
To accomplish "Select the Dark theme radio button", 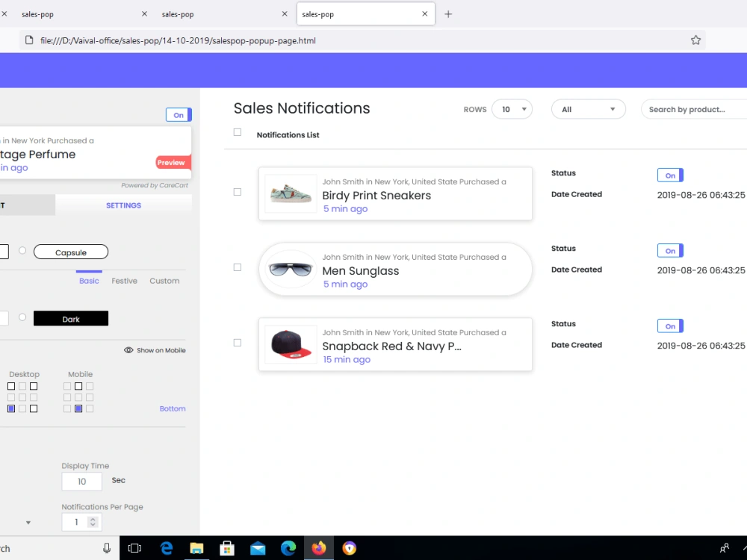I will (22, 317).
